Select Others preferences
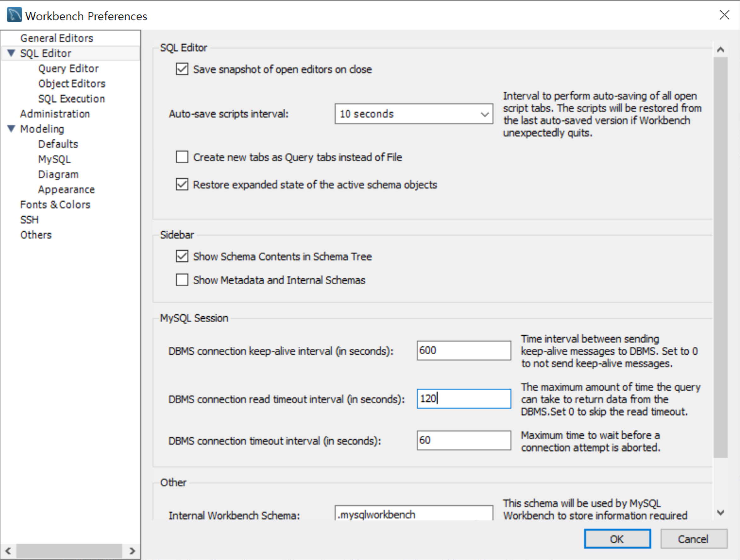740x560 pixels. click(36, 235)
